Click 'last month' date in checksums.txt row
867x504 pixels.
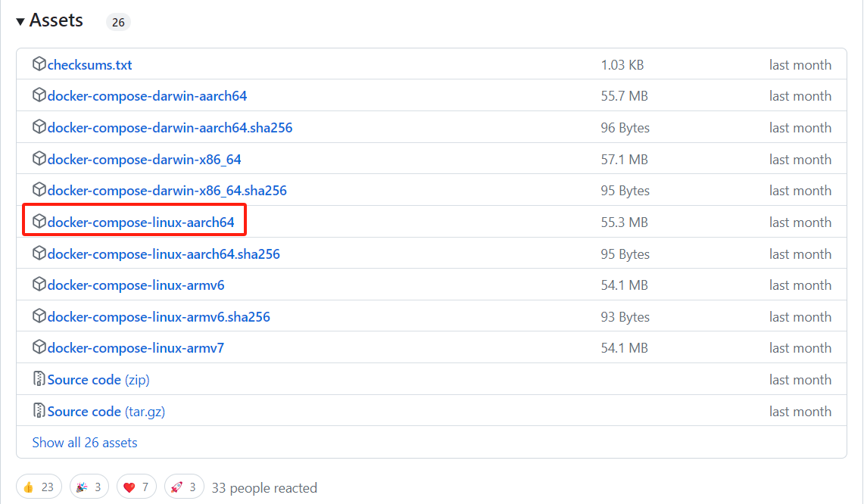point(800,65)
